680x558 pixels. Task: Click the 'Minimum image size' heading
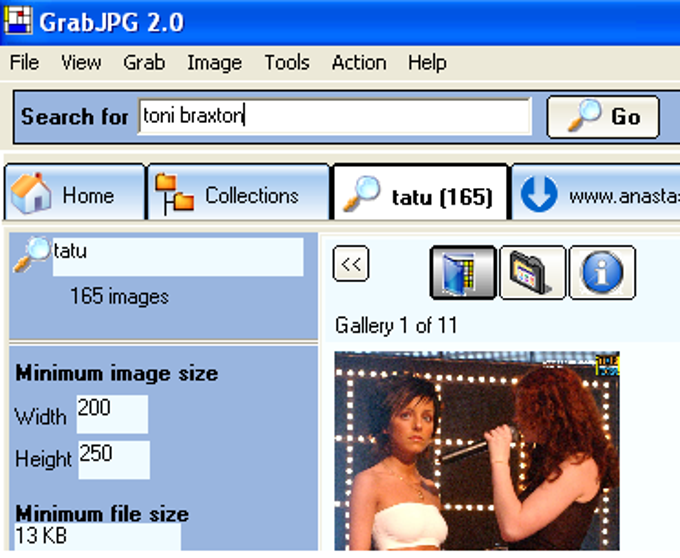(117, 374)
